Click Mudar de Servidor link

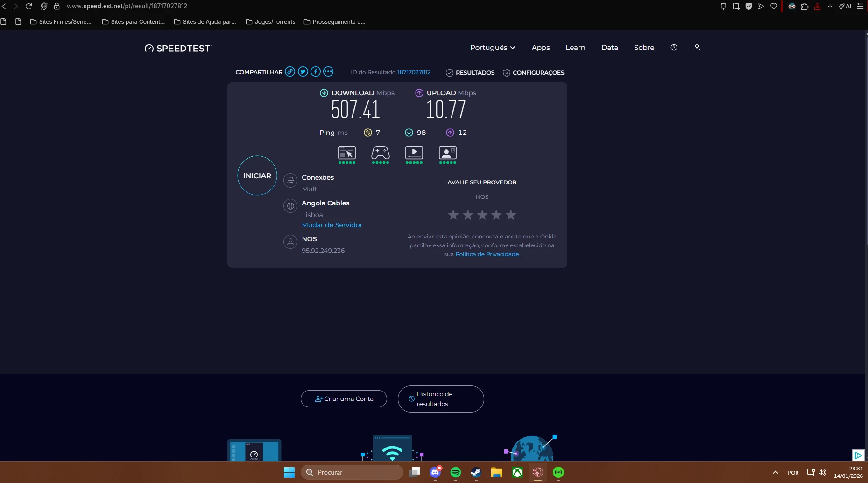pyautogui.click(x=332, y=225)
